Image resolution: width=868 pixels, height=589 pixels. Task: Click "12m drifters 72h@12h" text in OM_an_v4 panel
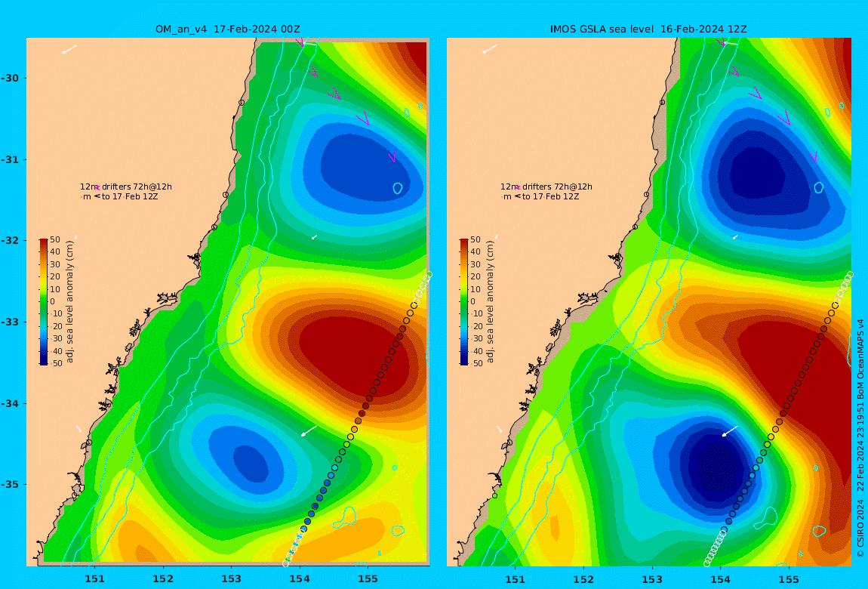point(126,187)
